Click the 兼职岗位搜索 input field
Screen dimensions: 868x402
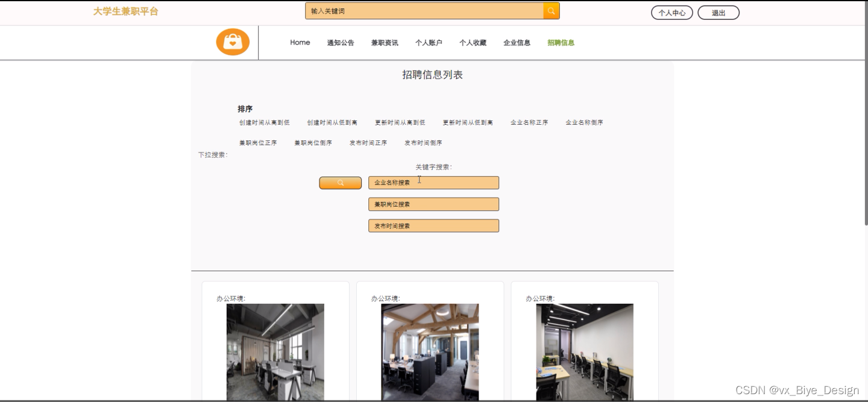point(433,204)
